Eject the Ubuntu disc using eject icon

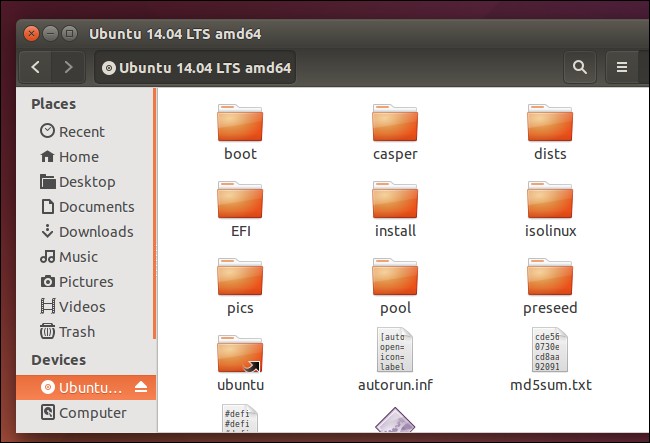coord(141,387)
